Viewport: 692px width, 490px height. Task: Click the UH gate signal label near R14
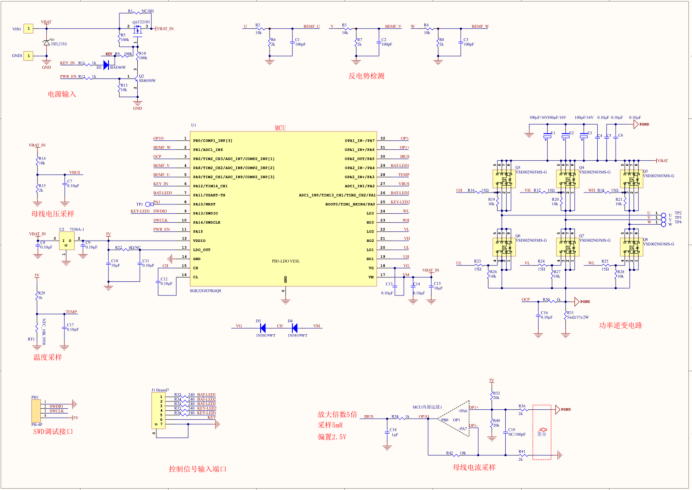point(459,190)
